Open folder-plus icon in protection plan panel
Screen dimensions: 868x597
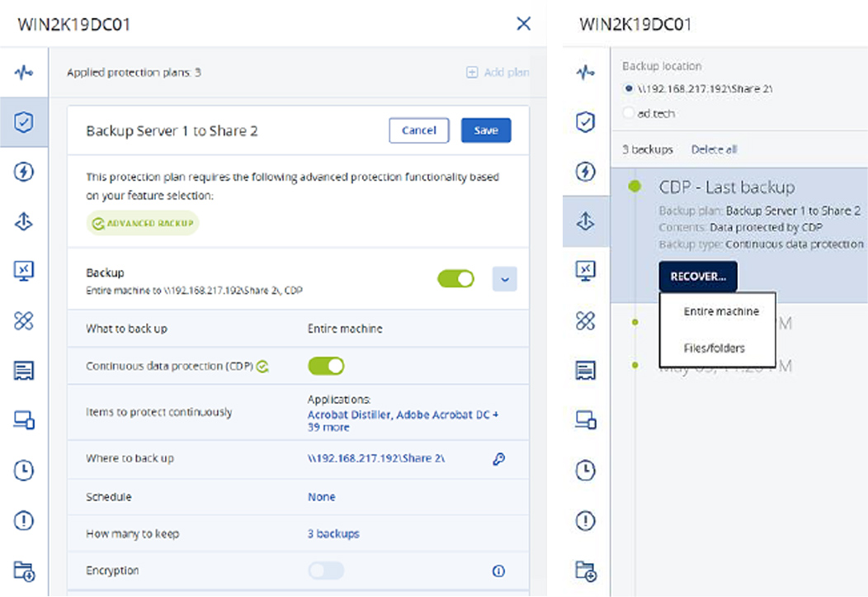click(x=24, y=571)
